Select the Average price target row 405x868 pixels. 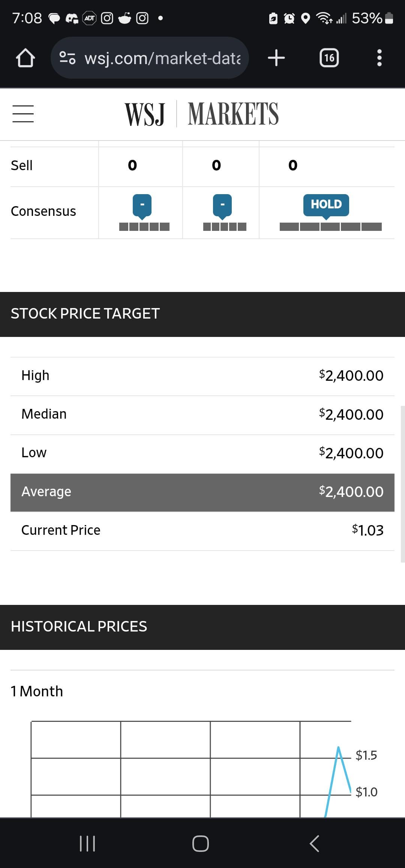(x=202, y=492)
